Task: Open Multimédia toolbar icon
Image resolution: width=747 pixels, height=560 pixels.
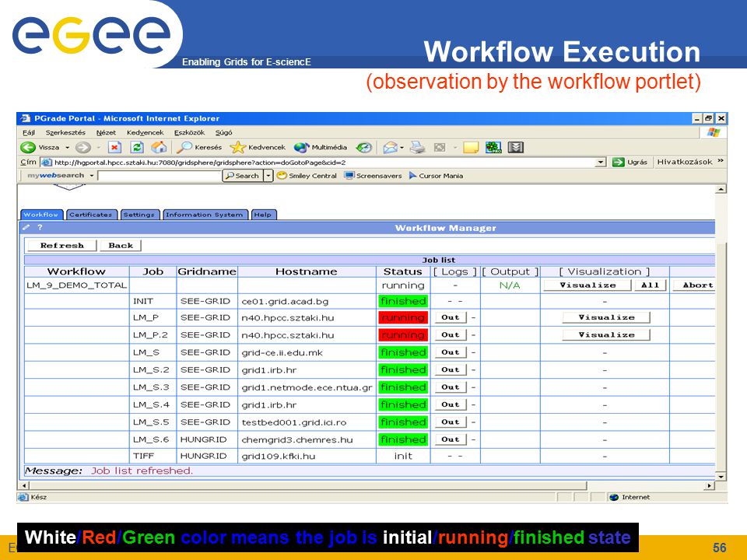Action: pos(301,148)
